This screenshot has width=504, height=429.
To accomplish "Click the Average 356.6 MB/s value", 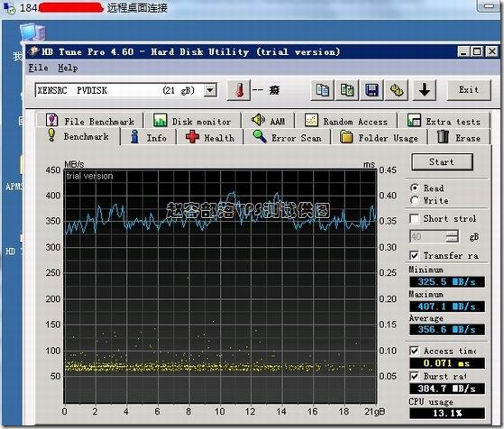I will click(x=447, y=329).
